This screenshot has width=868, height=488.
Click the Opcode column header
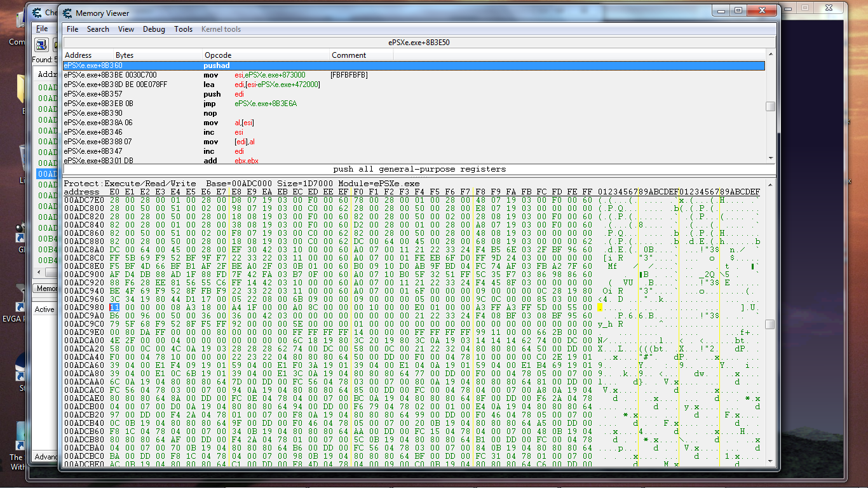pyautogui.click(x=217, y=55)
